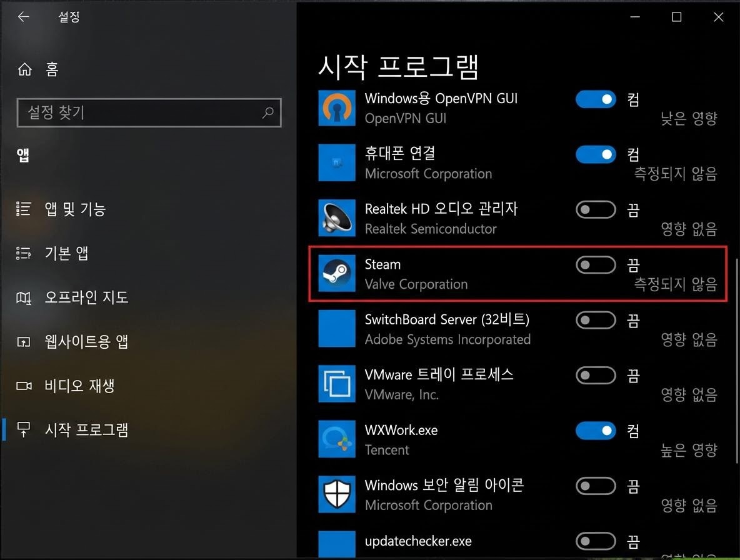The width and height of the screenshot is (740, 560).
Task: Click the Steam app icon
Action: tap(337, 273)
